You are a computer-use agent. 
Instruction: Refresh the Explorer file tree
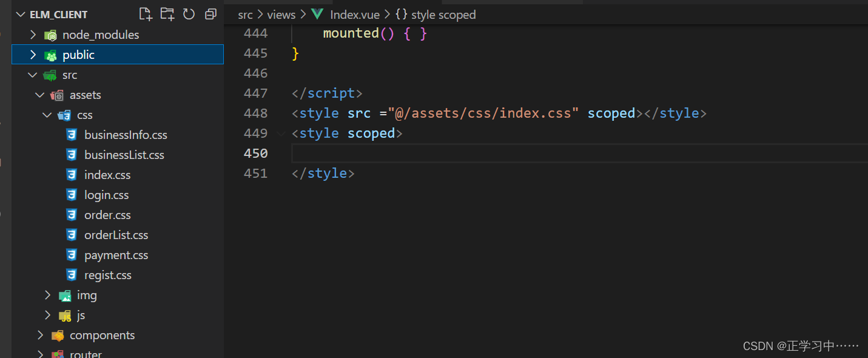pos(189,14)
